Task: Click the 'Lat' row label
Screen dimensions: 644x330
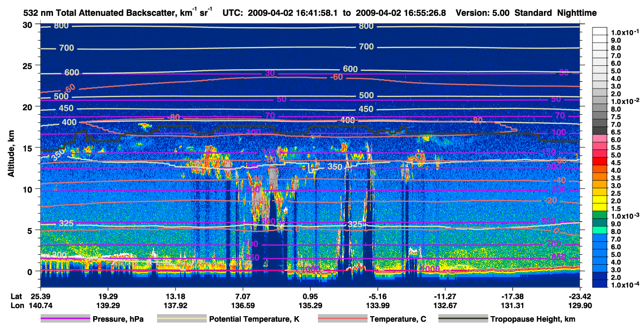Action: (16, 296)
